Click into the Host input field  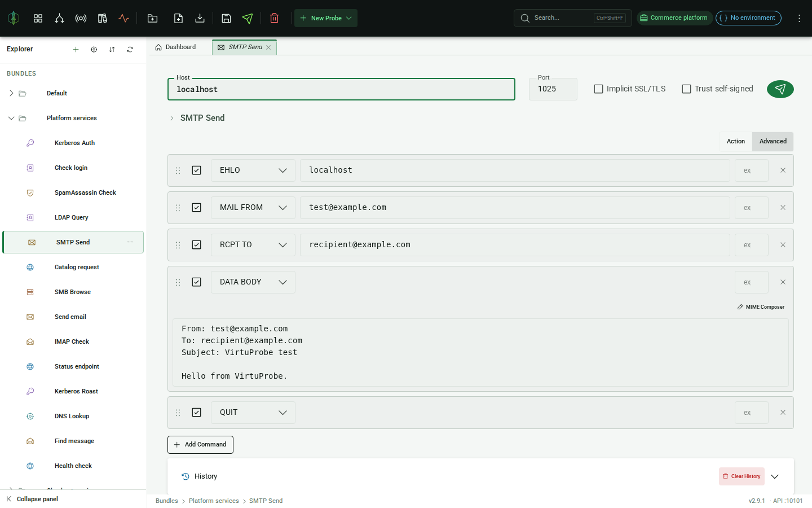[x=341, y=89]
